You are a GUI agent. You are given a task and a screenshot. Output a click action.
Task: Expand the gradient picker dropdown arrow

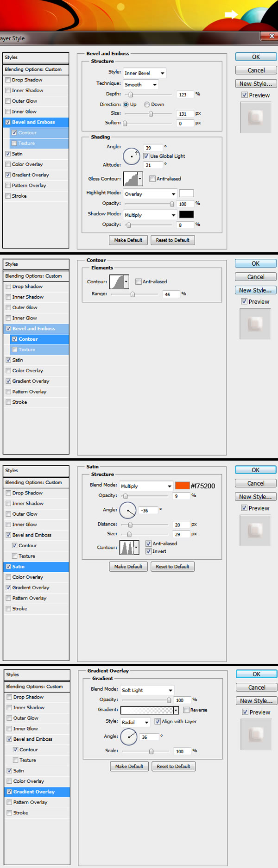tap(176, 710)
